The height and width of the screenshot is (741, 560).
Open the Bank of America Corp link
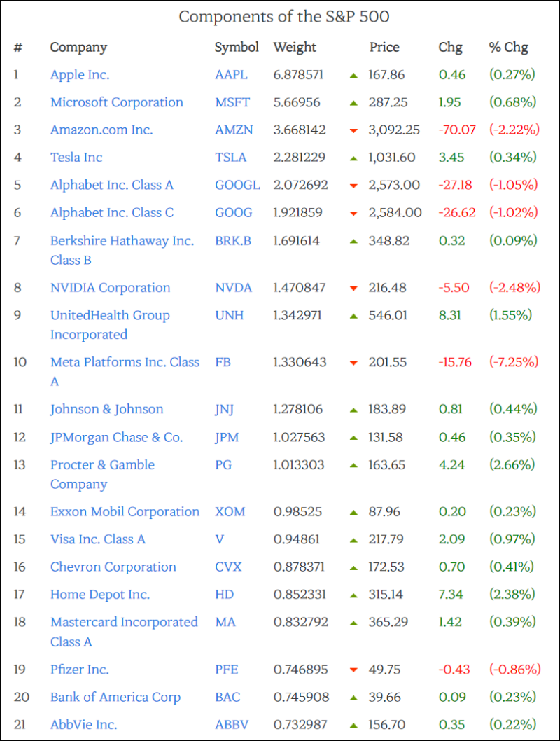[115, 698]
